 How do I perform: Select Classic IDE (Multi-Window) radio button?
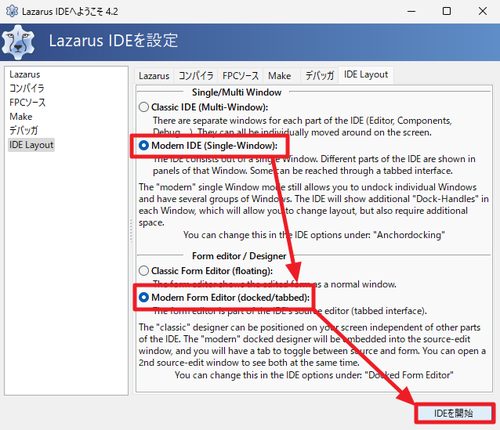tap(144, 107)
